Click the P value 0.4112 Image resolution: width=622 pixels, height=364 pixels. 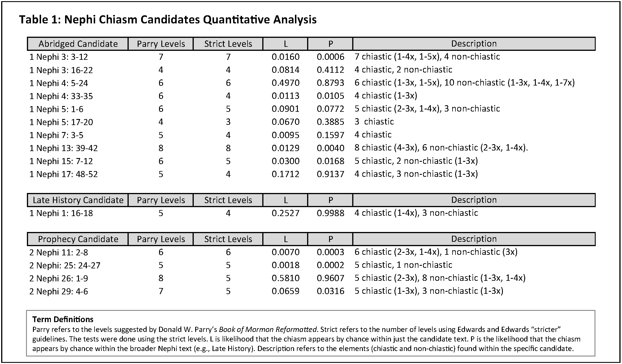pos(331,70)
